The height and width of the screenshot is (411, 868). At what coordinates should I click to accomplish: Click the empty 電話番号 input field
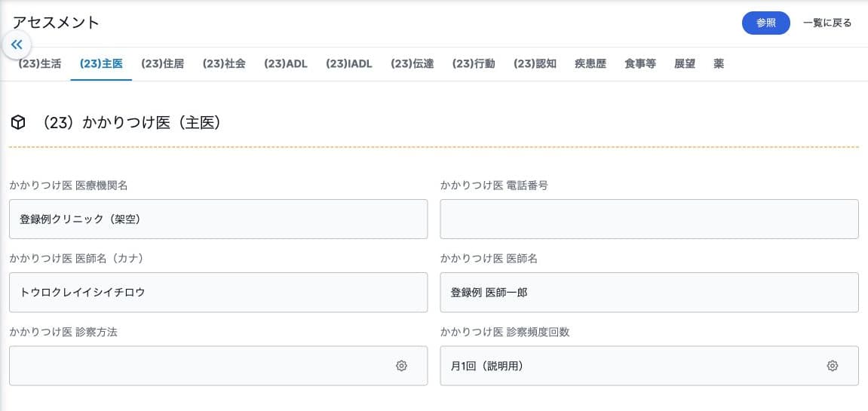(x=649, y=219)
